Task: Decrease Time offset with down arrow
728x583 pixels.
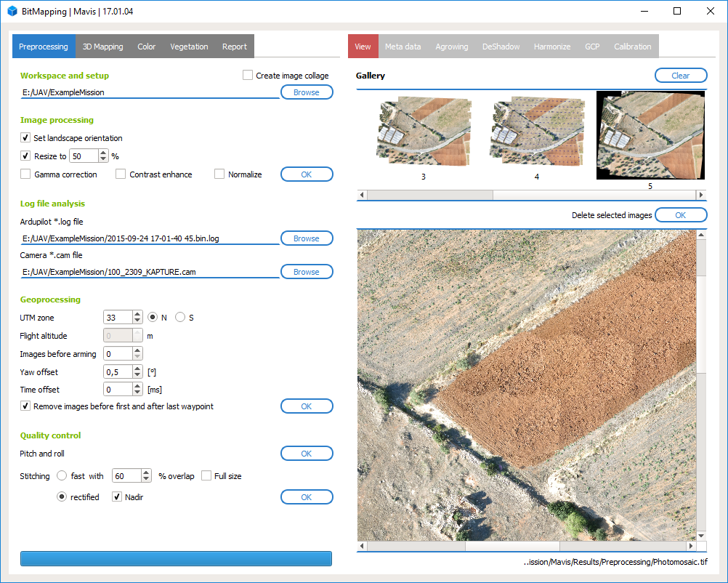Action: pyautogui.click(x=137, y=393)
